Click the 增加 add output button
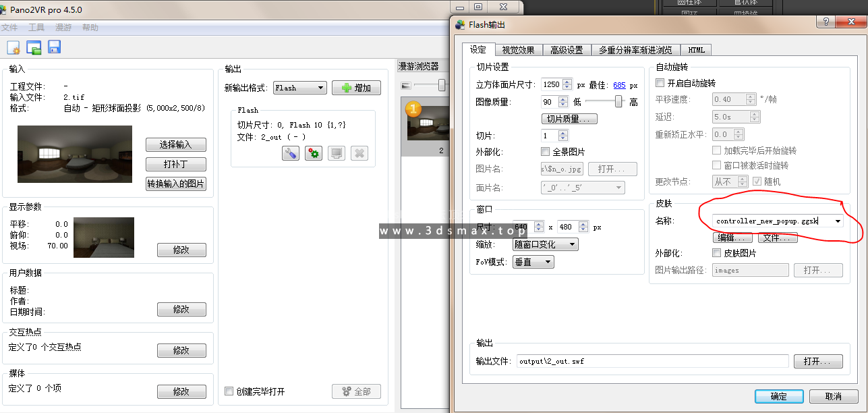 pyautogui.click(x=356, y=88)
